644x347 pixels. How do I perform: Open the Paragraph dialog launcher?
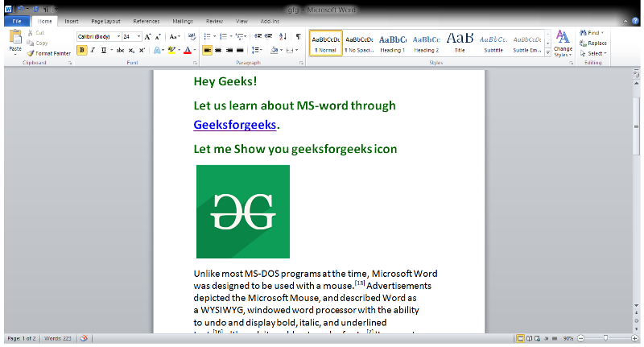[301, 63]
